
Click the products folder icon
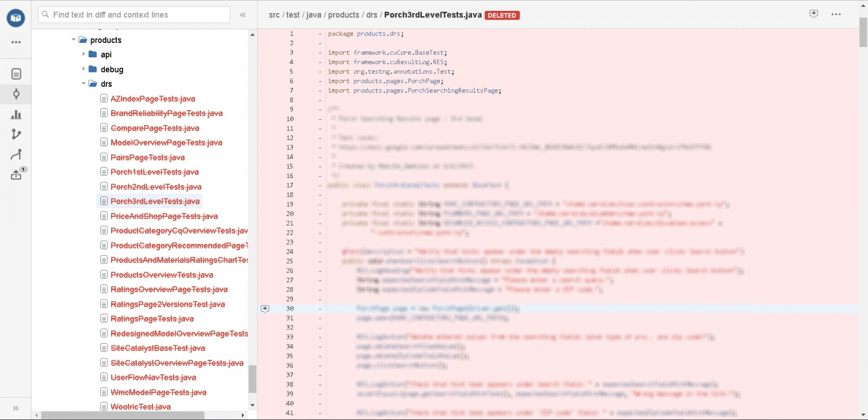click(83, 40)
